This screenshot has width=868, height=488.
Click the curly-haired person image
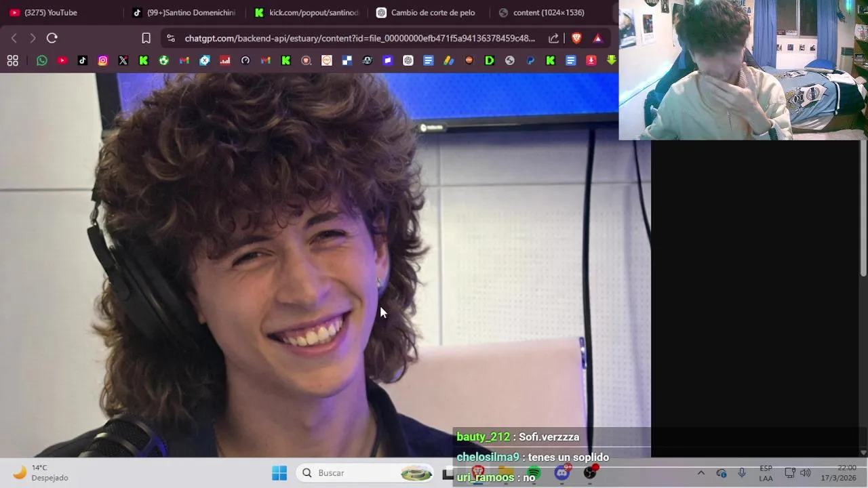coord(325,265)
